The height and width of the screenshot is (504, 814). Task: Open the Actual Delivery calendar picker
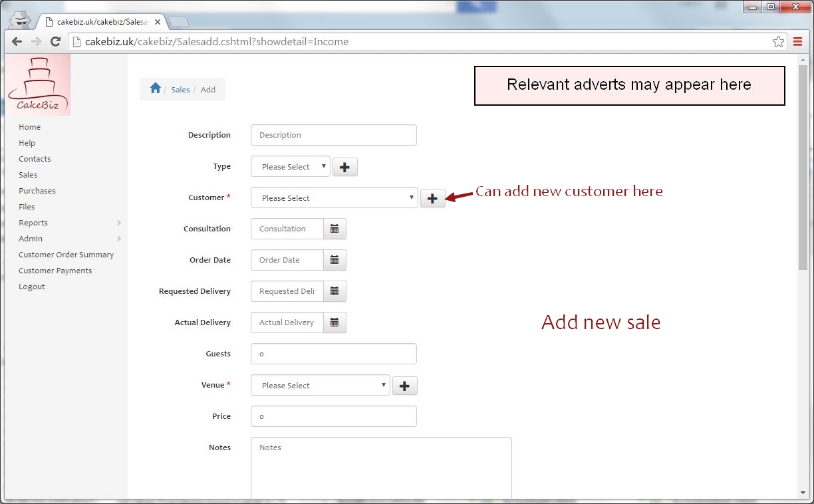click(x=335, y=322)
